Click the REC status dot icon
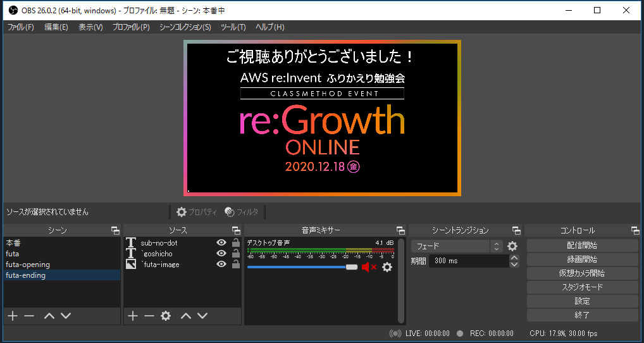The height and width of the screenshot is (343, 644). click(460, 334)
